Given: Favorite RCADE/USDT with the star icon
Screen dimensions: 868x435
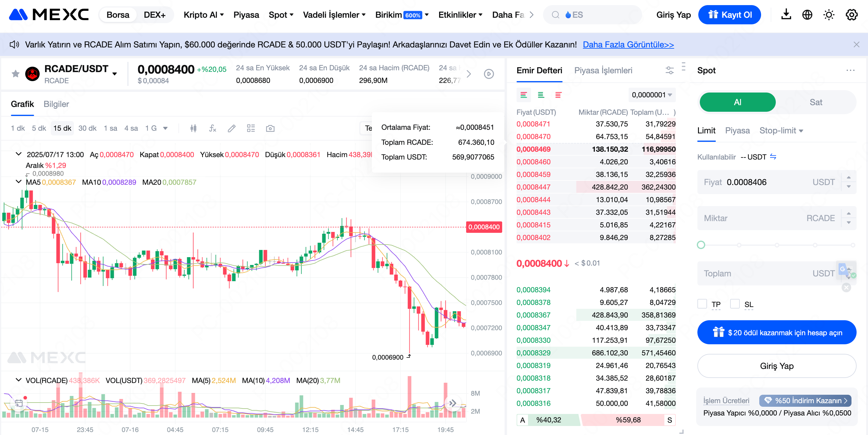Looking at the screenshot, I should [x=16, y=74].
